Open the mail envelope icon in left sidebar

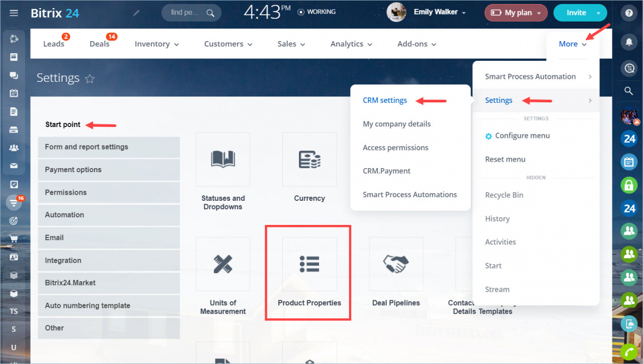point(14,166)
